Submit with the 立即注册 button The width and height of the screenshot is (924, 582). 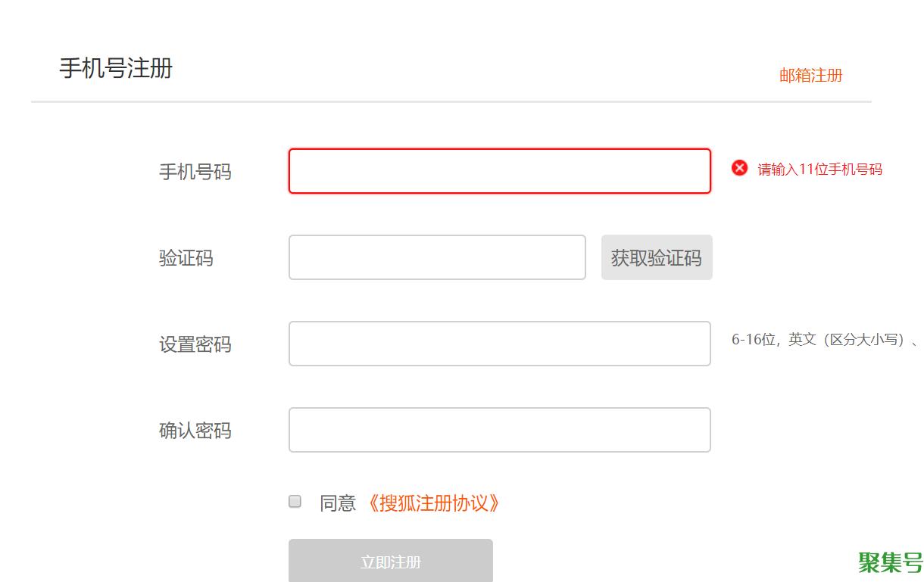pyautogui.click(x=391, y=561)
